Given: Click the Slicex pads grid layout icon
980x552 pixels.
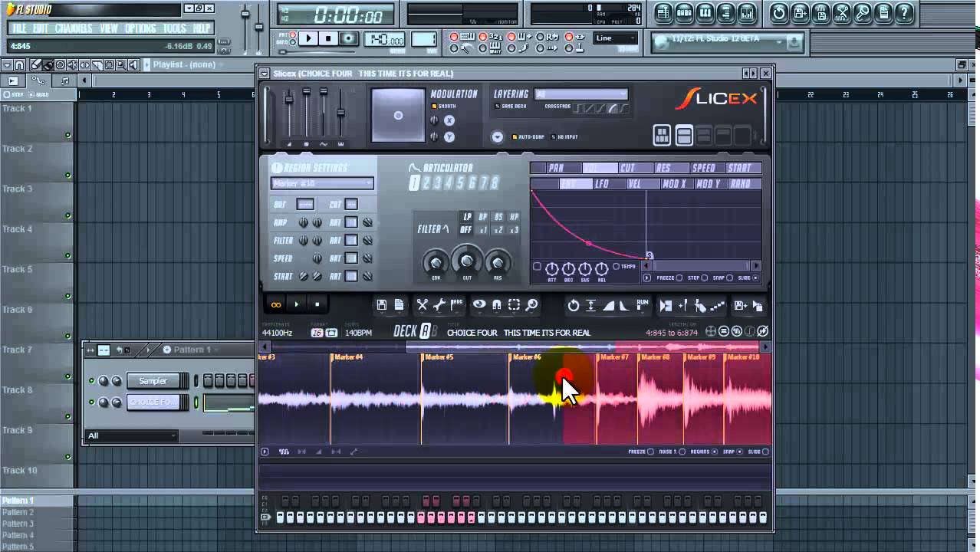Looking at the screenshot, I should pos(662,136).
